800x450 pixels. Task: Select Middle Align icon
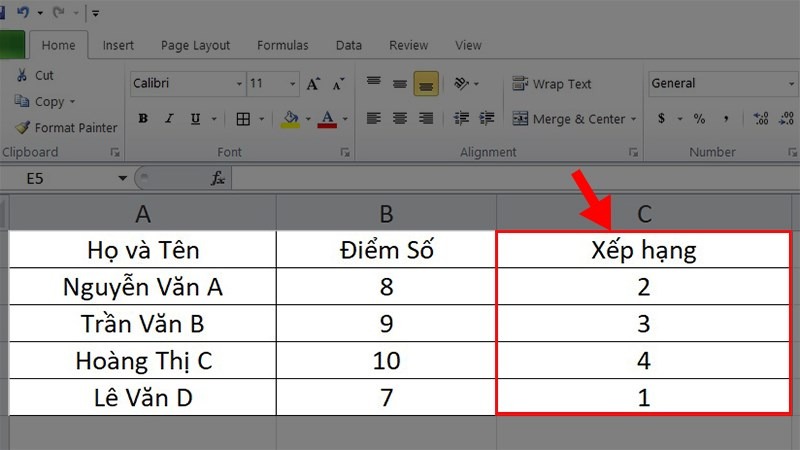pos(399,83)
